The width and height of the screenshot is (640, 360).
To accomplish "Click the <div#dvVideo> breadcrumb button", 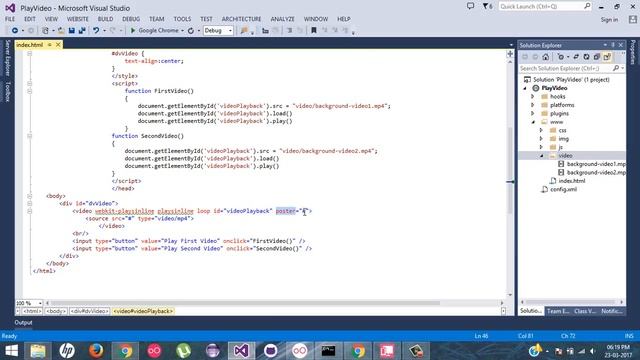I will (x=89, y=311).
